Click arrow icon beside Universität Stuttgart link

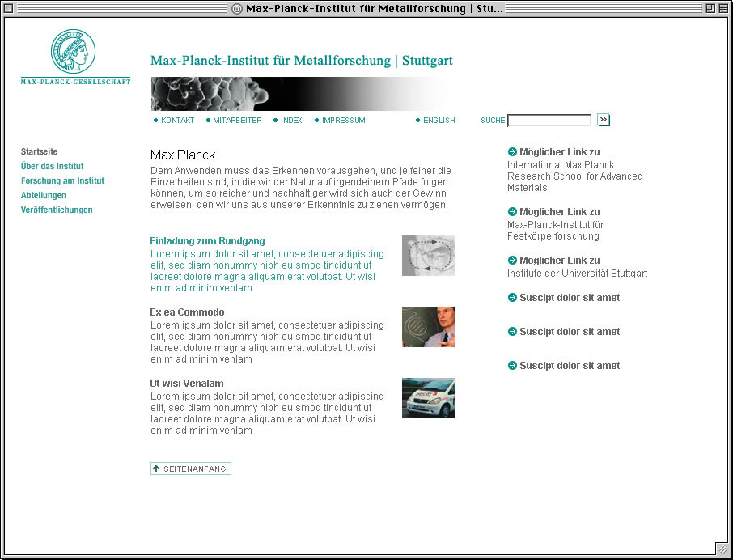512,260
